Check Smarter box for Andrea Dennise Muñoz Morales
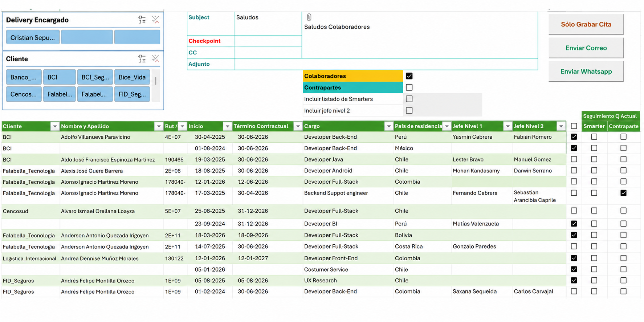The height and width of the screenshot is (322, 644). [x=594, y=258]
